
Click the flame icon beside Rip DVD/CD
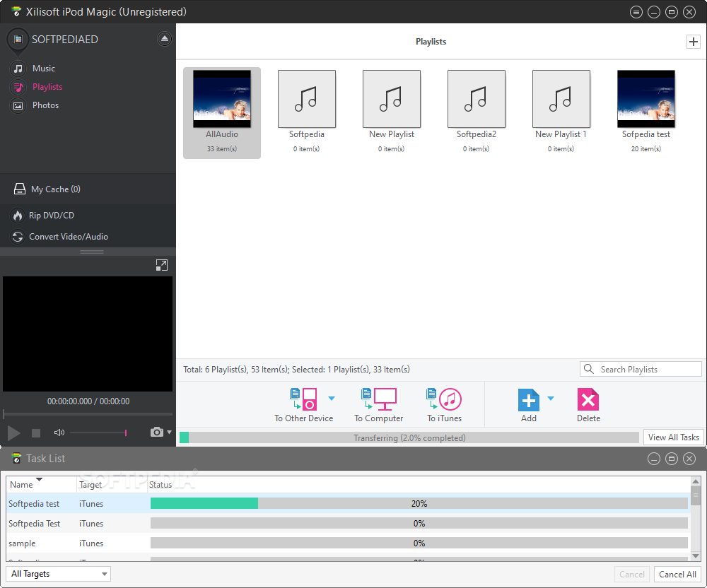18,216
